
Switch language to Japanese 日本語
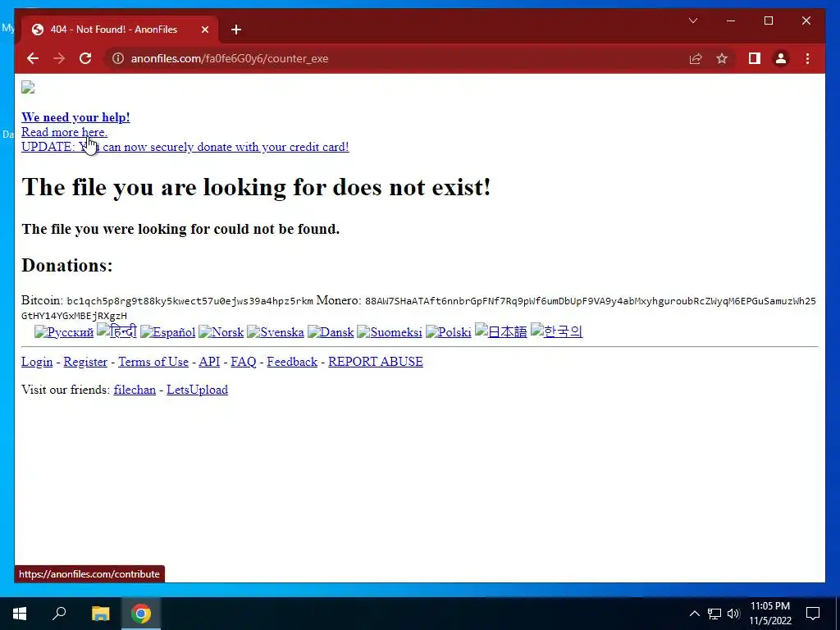coord(501,331)
